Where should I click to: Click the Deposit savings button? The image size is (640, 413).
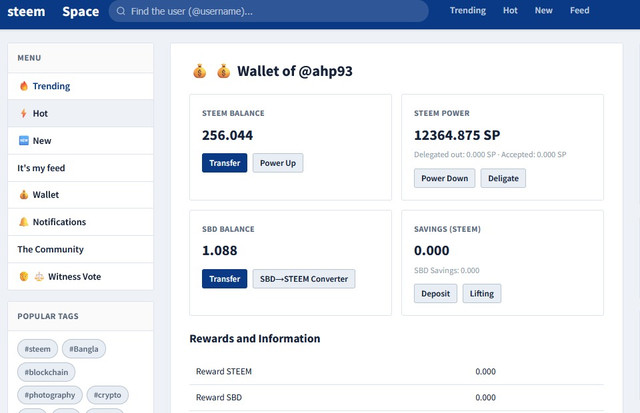coord(436,293)
